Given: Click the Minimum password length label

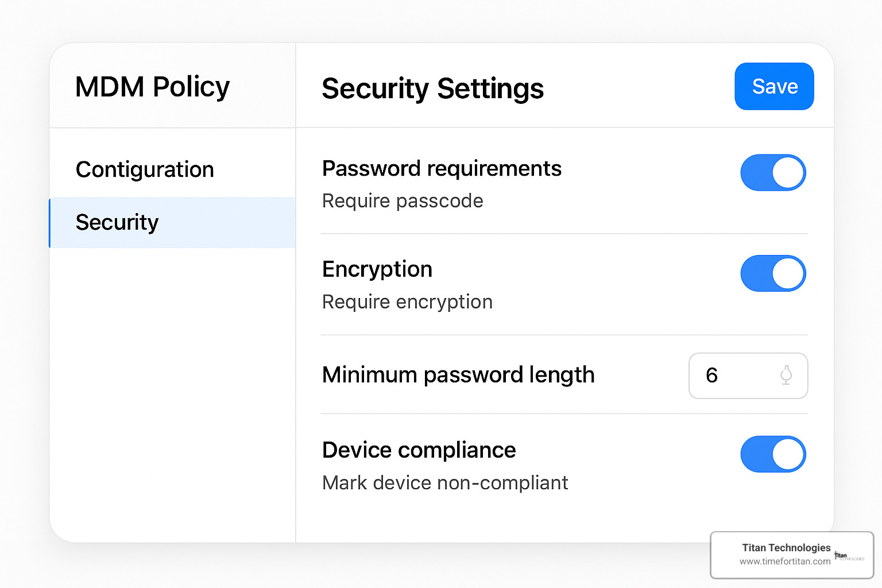Looking at the screenshot, I should click(458, 375).
